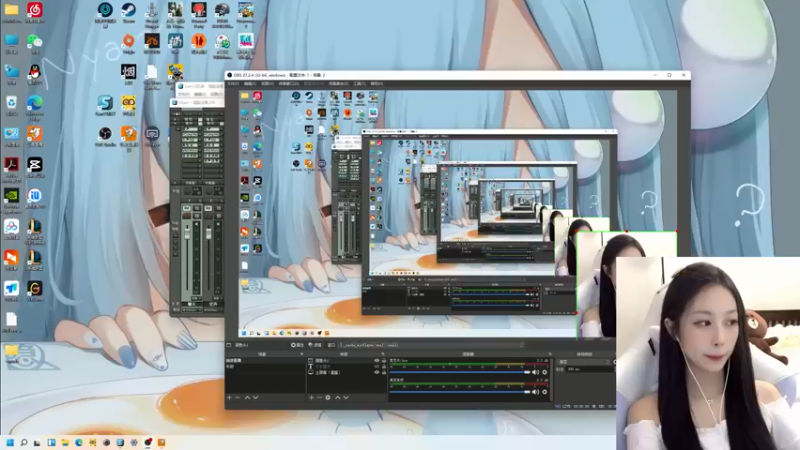Toggle visibility eye of first source
Screen dimensions: 800x450
pos(377,361)
